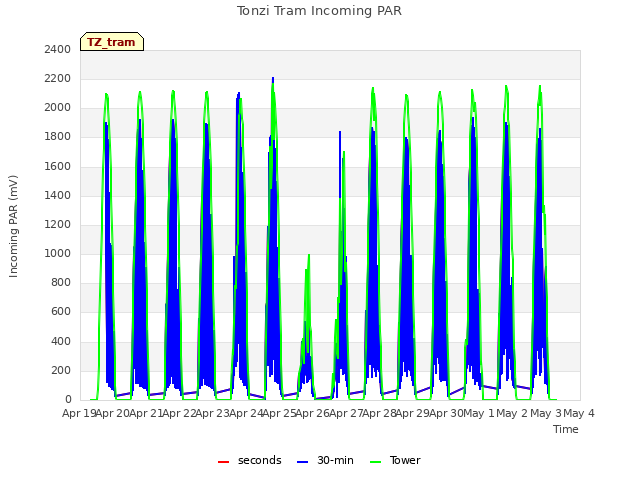Screen dimensions: 640x480
Task: Click the Apr 24 x-axis label
Action: point(246,413)
